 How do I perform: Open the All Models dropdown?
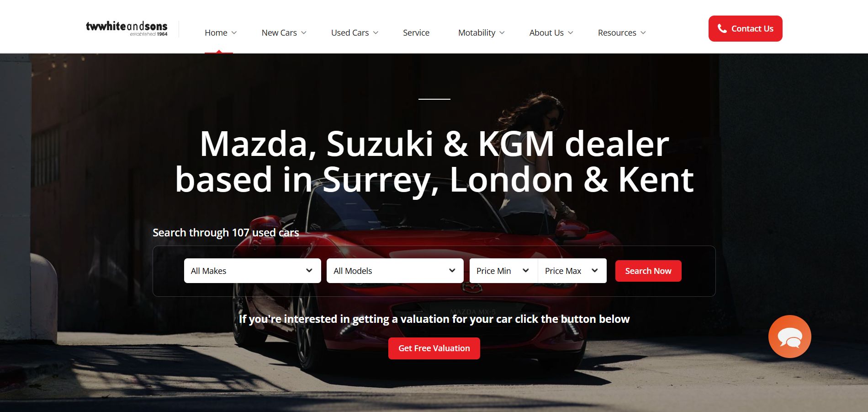(x=395, y=271)
